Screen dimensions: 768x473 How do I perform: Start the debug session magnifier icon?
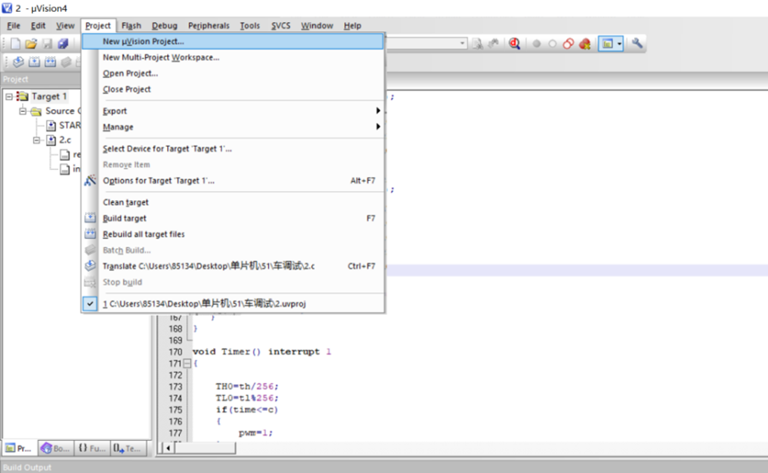coord(514,44)
